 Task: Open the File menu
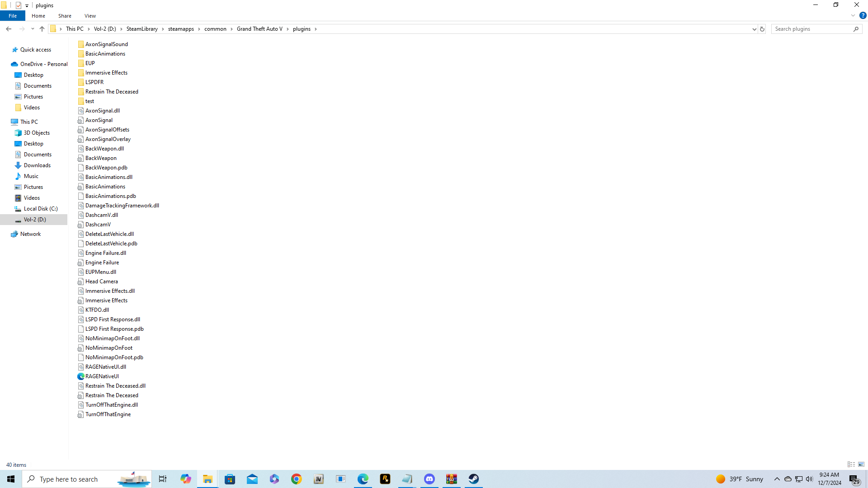[x=13, y=16]
